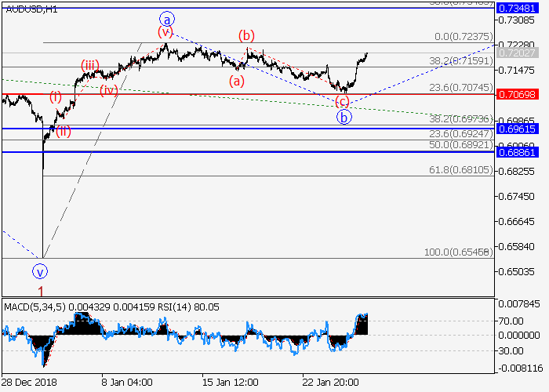Screen dimensions: 549x392
Task: Select the blue circled 'v' wave marker
Action: tap(41, 271)
